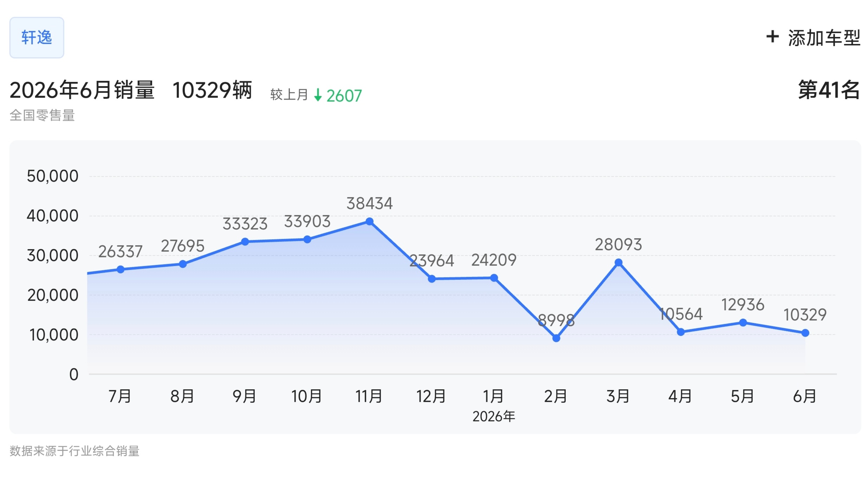Click the 4月 x-axis label
868x488 pixels.
pos(680,396)
